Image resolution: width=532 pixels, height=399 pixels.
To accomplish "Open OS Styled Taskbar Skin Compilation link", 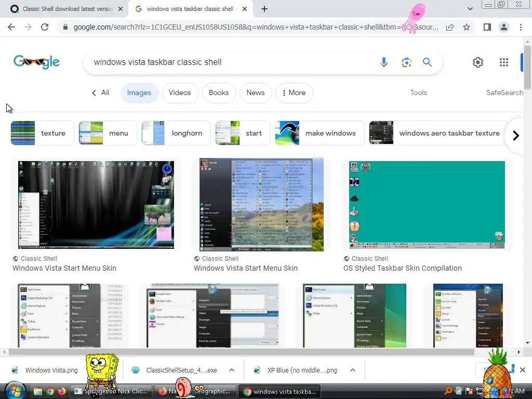I will (x=403, y=268).
